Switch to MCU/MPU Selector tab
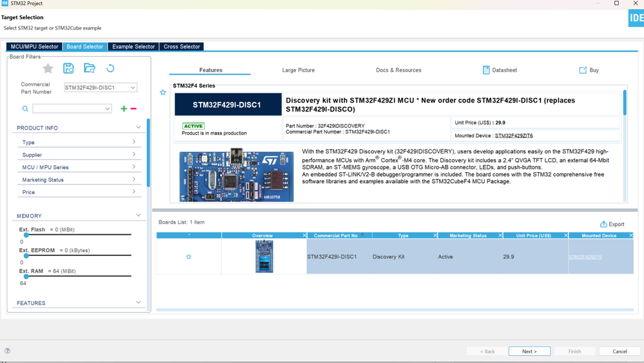The width and height of the screenshot is (644, 363). (35, 46)
